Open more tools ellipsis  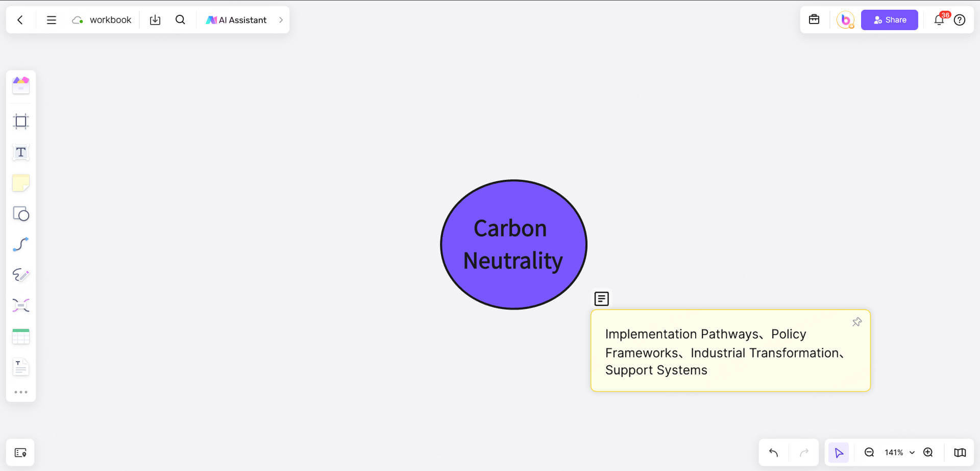point(21,392)
